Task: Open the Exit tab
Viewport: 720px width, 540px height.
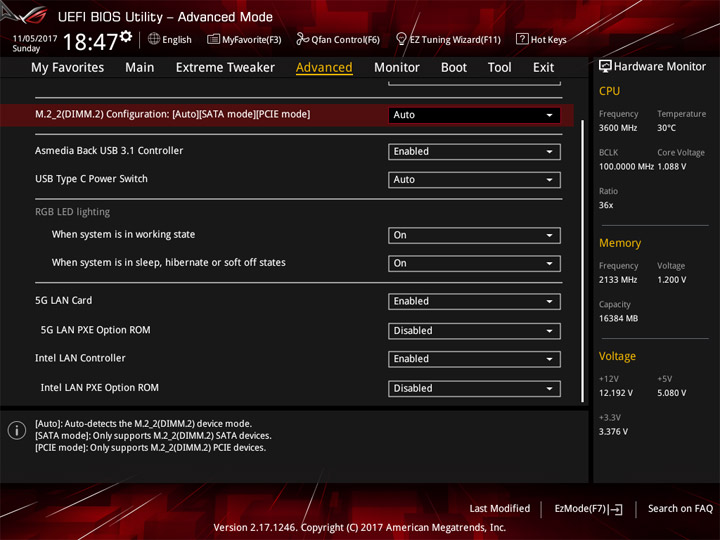Action: click(x=543, y=68)
